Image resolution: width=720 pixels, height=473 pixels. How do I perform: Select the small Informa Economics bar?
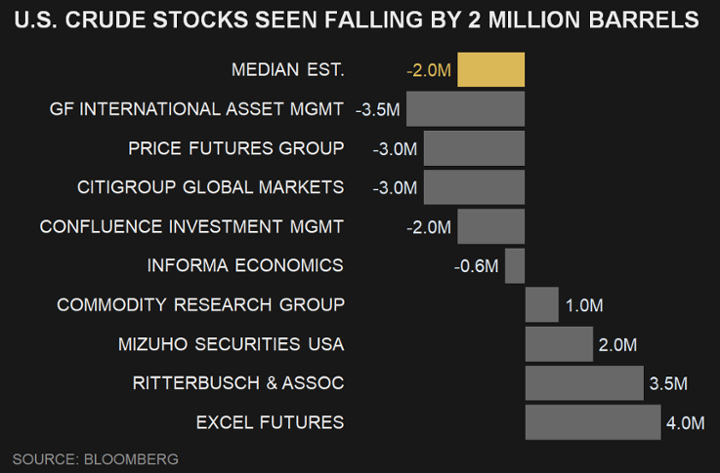(515, 266)
